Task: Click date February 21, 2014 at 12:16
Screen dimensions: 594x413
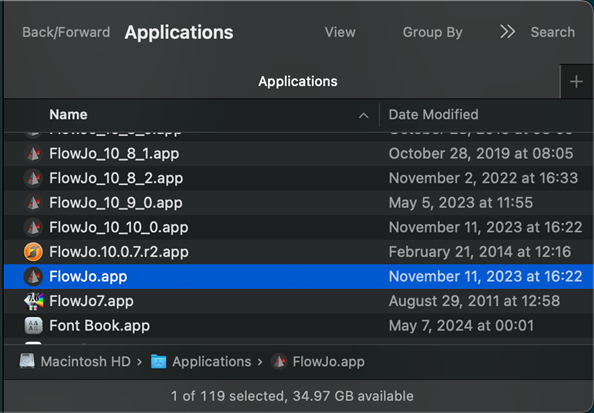Action: [480, 252]
